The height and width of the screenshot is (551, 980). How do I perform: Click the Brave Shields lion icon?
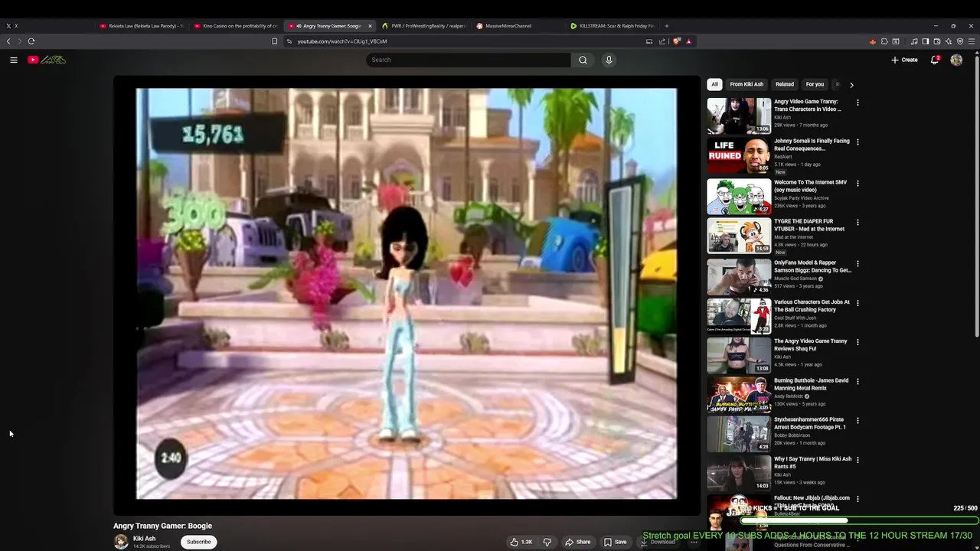click(677, 41)
